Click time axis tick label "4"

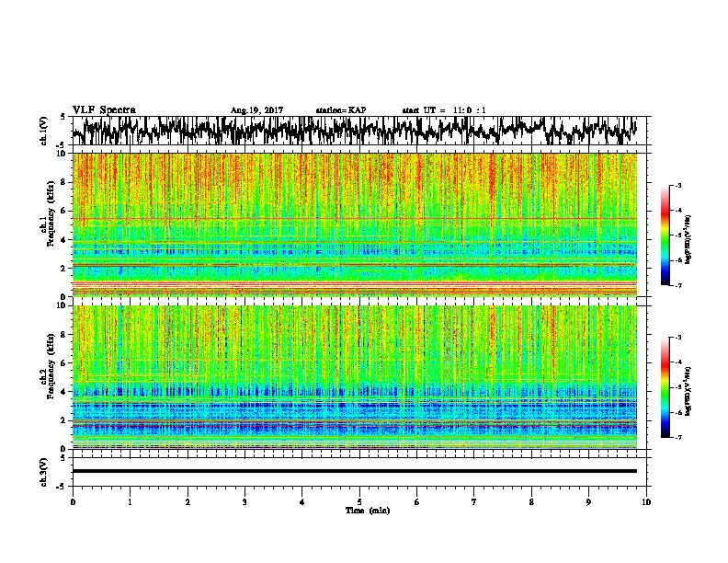302,502
